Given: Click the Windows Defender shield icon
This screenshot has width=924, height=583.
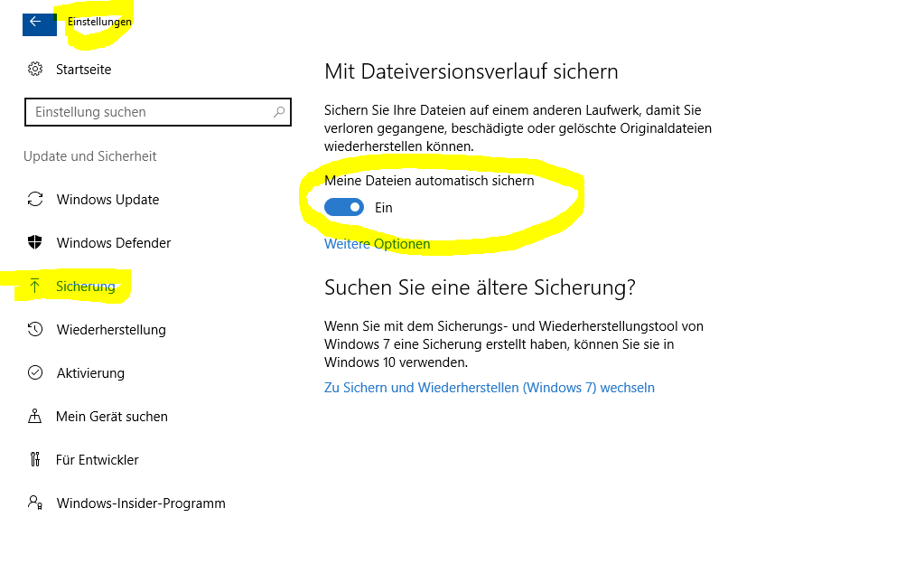Looking at the screenshot, I should point(35,242).
